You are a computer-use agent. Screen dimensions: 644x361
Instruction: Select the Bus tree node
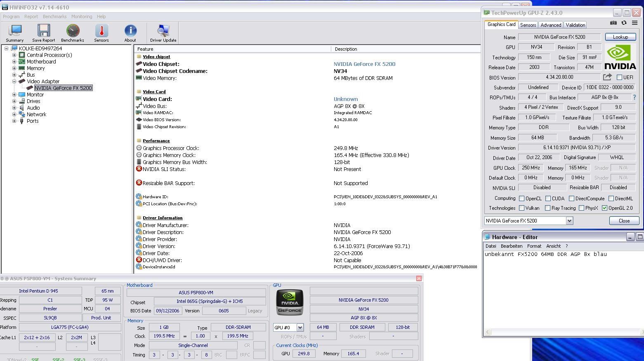31,75
